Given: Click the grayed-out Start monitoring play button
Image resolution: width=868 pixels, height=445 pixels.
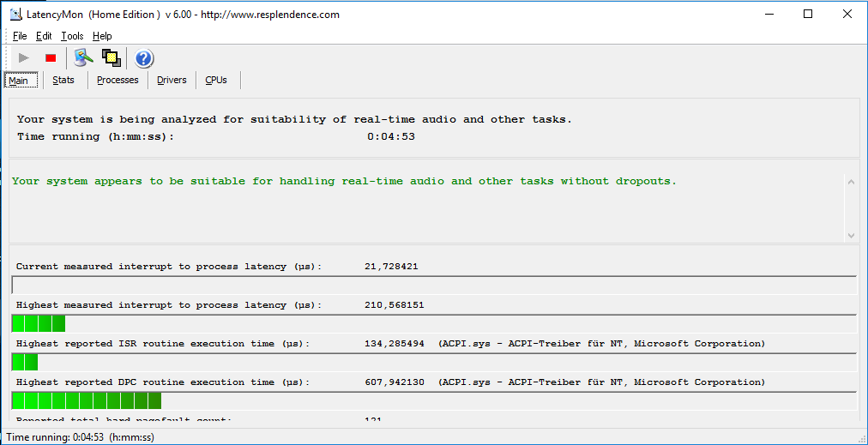Looking at the screenshot, I should [24, 58].
